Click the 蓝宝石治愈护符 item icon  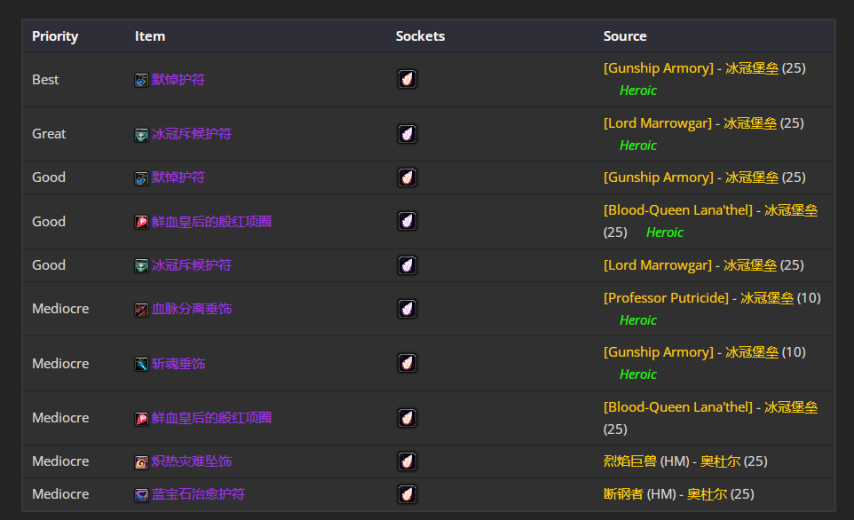[x=142, y=495]
